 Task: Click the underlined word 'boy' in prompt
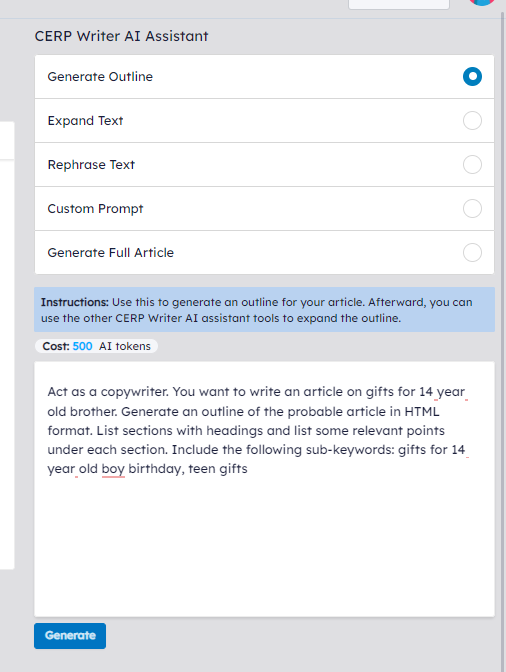pos(113,469)
